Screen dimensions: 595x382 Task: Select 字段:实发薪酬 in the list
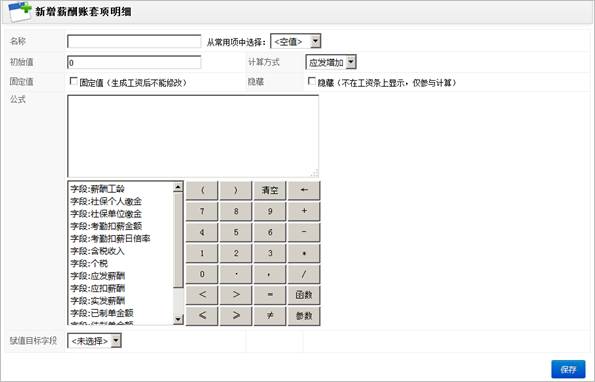click(x=98, y=301)
